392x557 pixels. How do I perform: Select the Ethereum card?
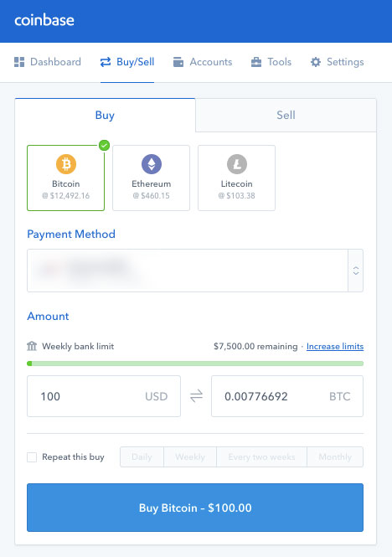(152, 178)
